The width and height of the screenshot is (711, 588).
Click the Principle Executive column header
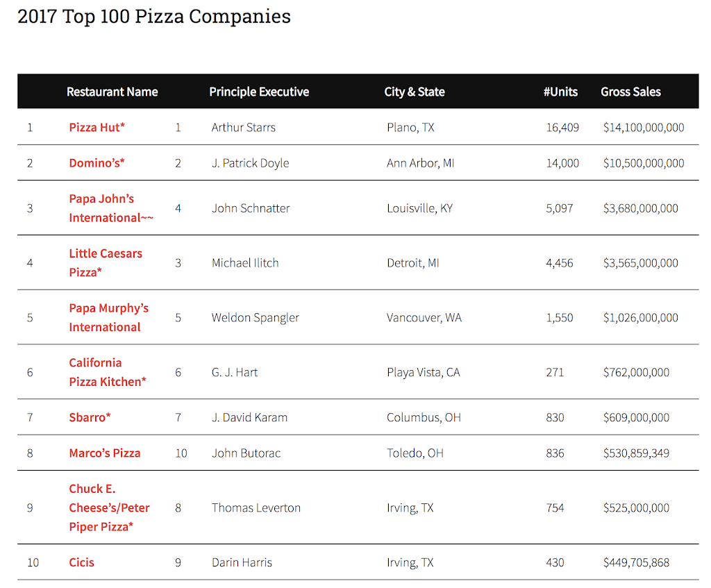coord(259,92)
